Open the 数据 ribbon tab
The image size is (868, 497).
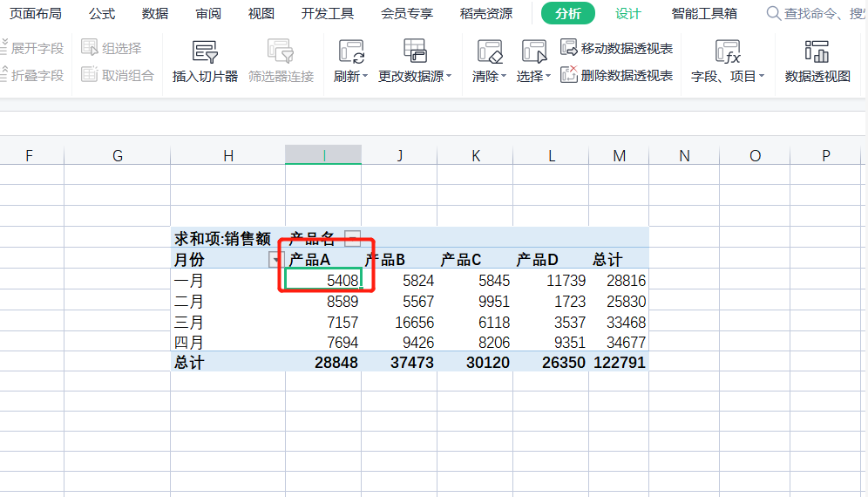pos(155,13)
